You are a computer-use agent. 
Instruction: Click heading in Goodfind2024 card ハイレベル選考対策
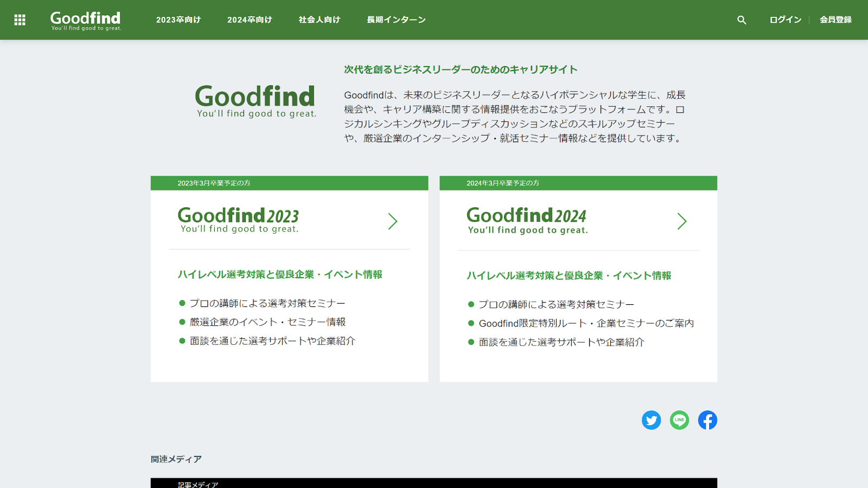click(x=569, y=275)
